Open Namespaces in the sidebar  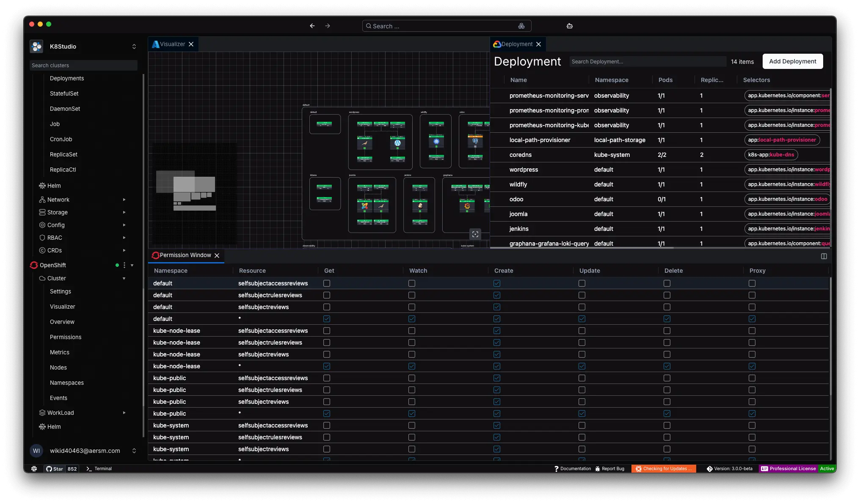click(67, 383)
